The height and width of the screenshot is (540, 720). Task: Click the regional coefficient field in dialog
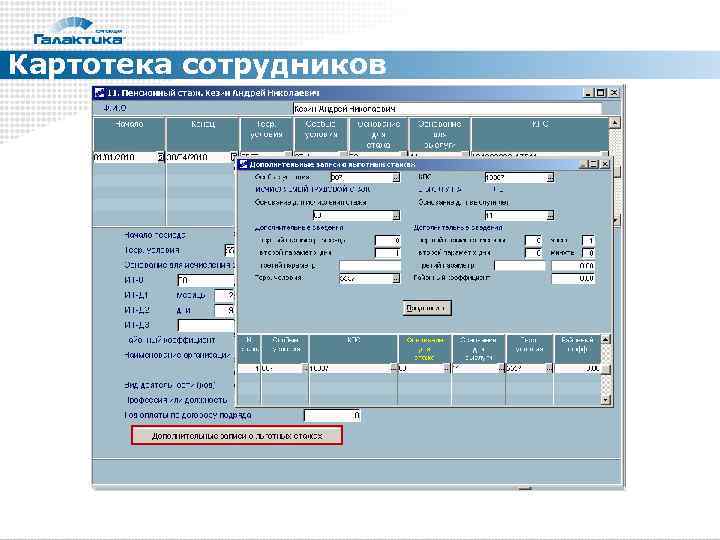point(573,278)
